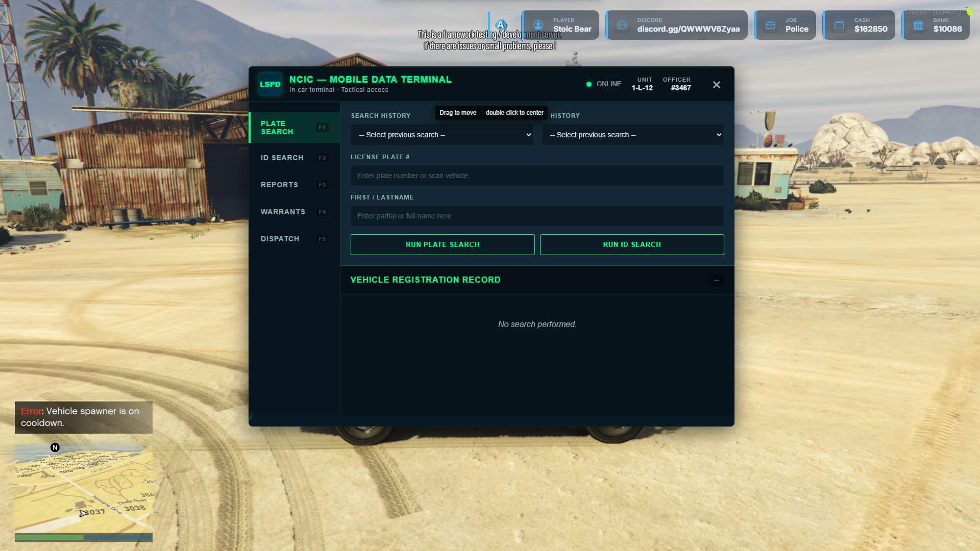
Task: Click the 'No search performed.' message
Action: [537, 324]
